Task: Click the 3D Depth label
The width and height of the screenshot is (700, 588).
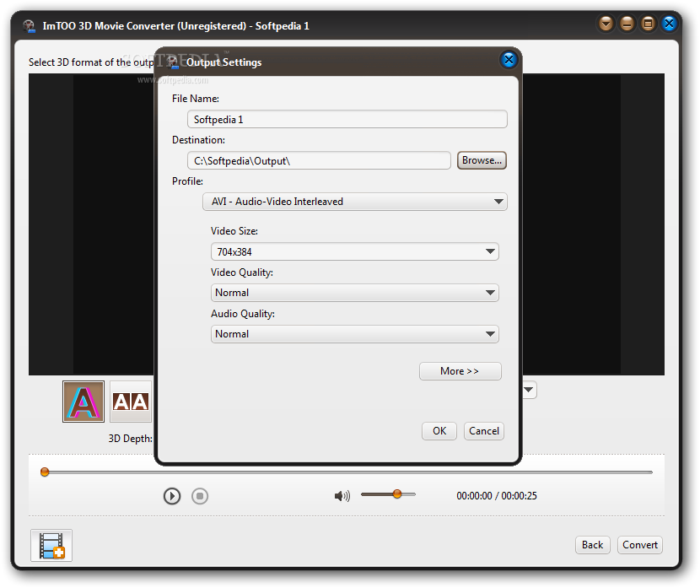Action: pos(130,439)
